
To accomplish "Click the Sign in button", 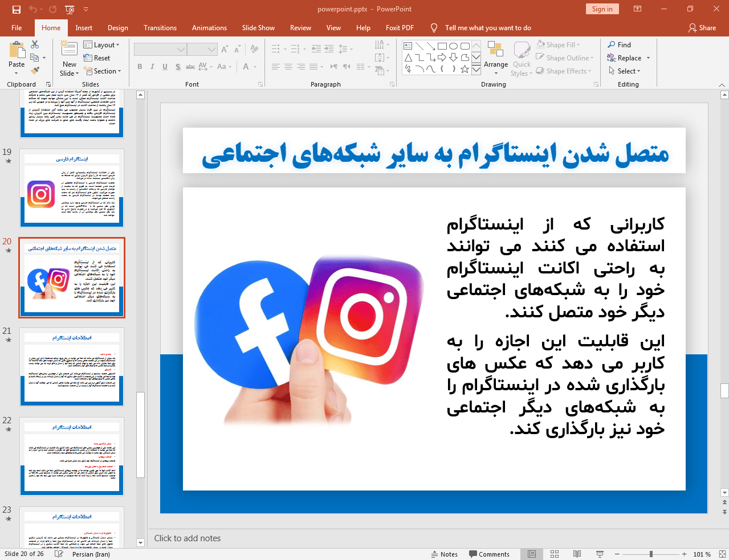I will coord(602,9).
